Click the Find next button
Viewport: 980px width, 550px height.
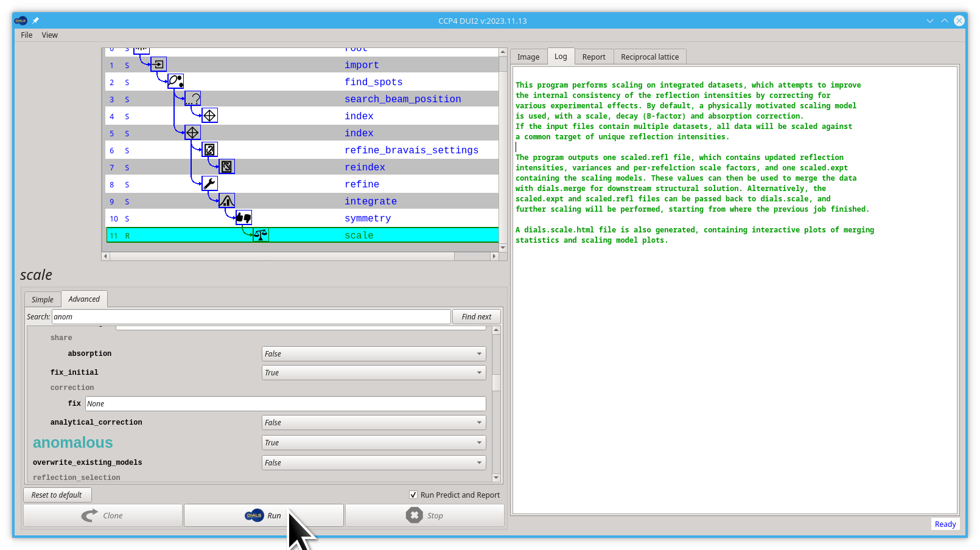point(477,316)
